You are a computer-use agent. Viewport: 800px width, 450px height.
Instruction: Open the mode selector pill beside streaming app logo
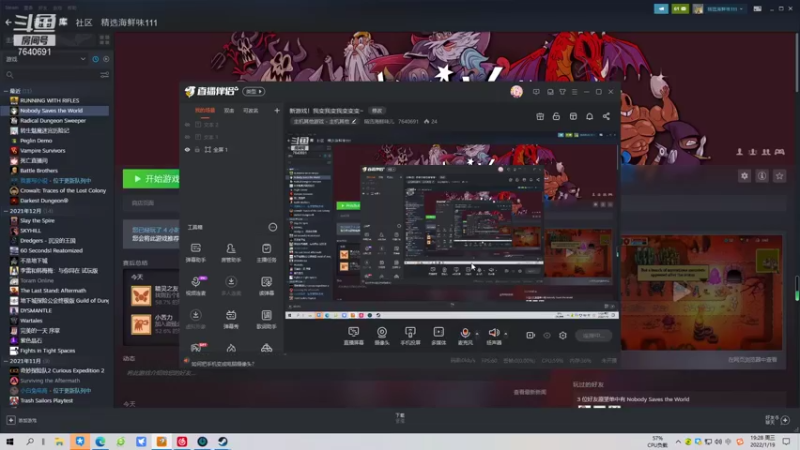click(254, 91)
